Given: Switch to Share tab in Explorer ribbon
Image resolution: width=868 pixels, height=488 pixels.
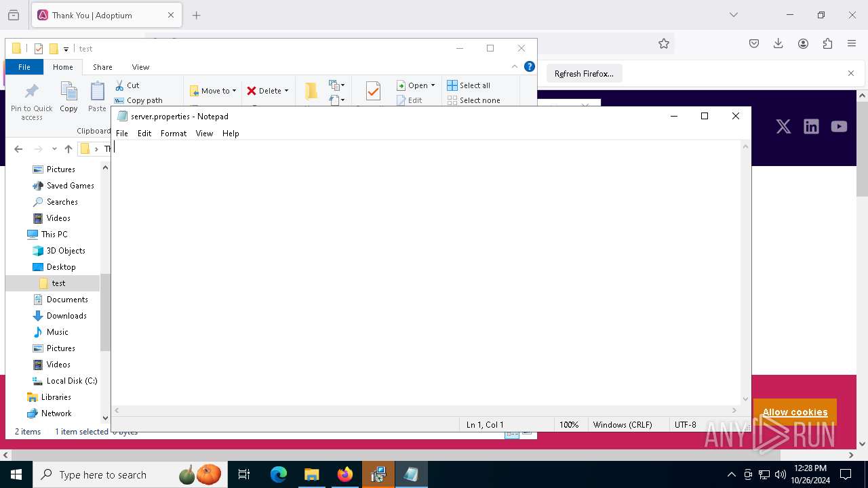Looking at the screenshot, I should [102, 67].
